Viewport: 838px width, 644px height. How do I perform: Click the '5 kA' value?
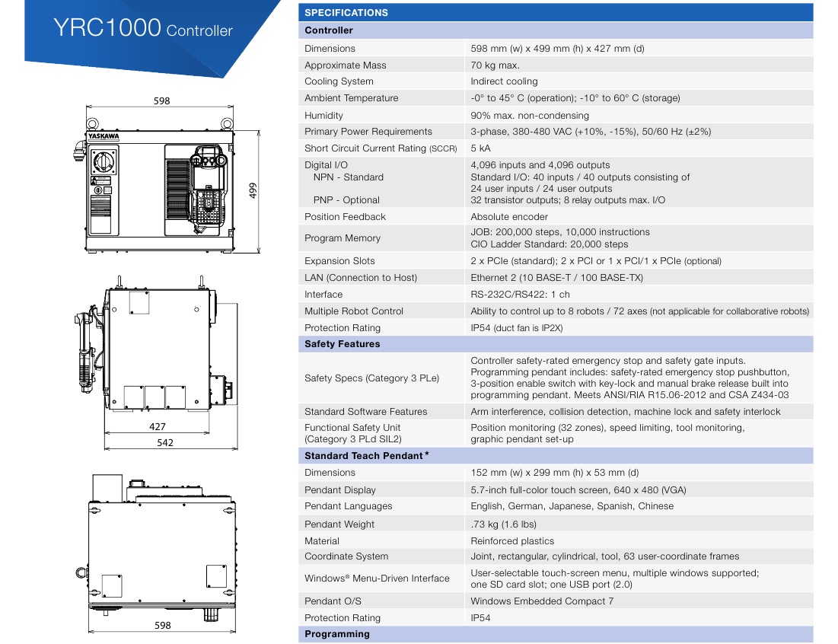click(x=480, y=148)
